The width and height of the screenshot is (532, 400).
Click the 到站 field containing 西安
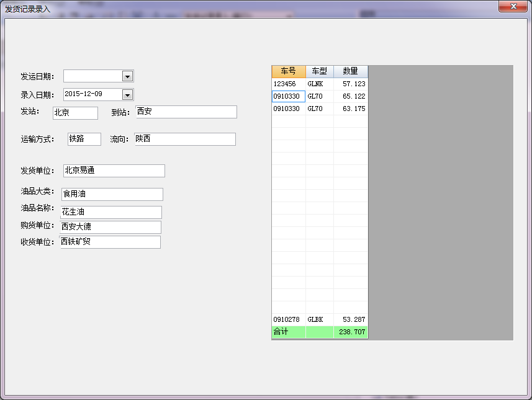click(186, 112)
